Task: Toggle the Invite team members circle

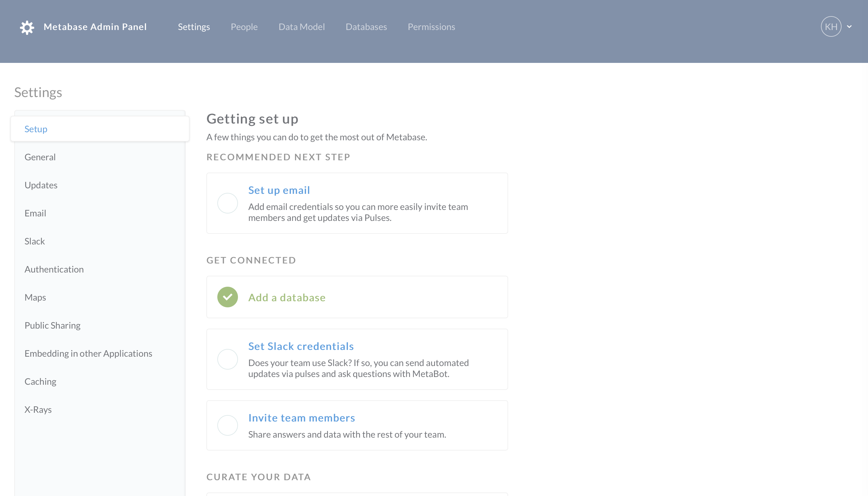Action: [x=227, y=425]
